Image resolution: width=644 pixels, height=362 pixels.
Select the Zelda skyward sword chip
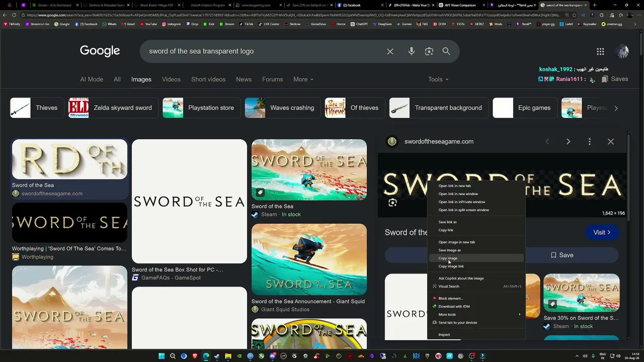tap(113, 108)
